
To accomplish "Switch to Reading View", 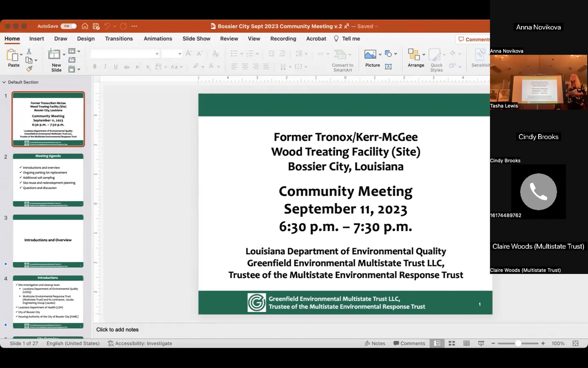I will click(x=466, y=343).
